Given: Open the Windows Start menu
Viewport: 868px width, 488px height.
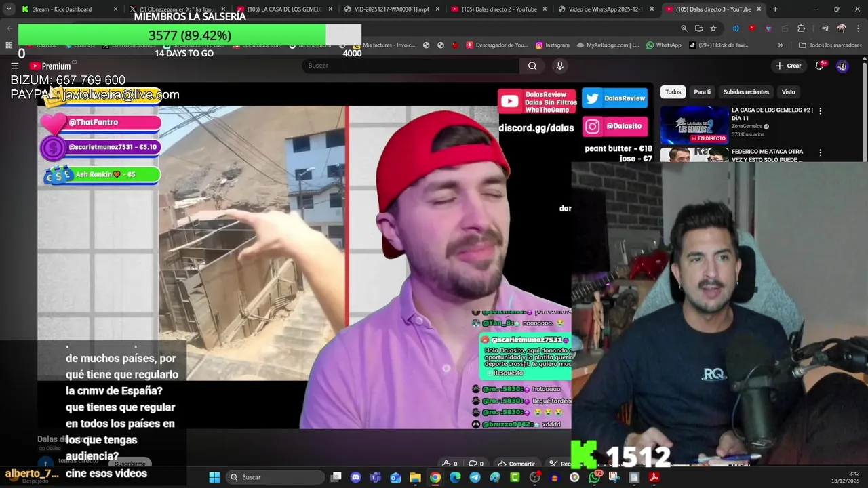Looking at the screenshot, I should [214, 477].
